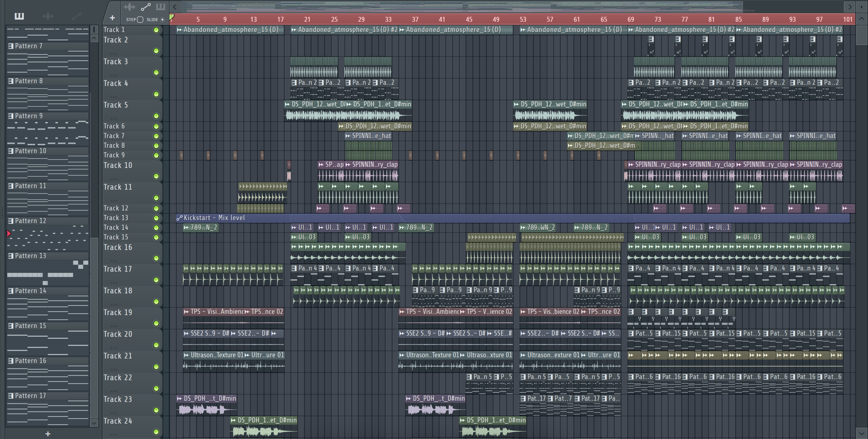Select the first Ultrason..Texture 01 clip on Track 21

click(x=213, y=361)
